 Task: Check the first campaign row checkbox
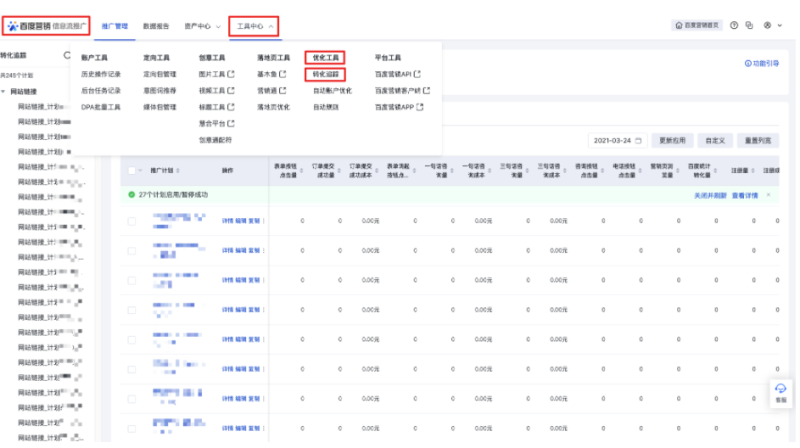(x=132, y=221)
